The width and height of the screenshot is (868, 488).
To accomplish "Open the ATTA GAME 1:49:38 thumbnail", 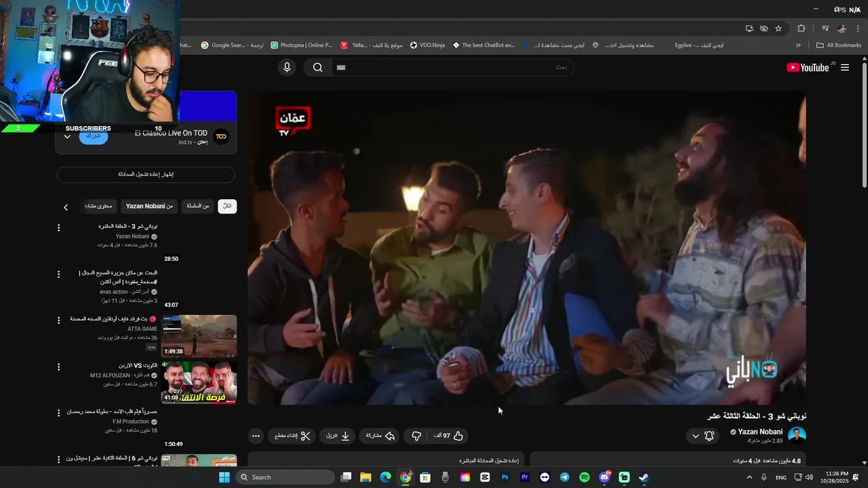I will (199, 336).
